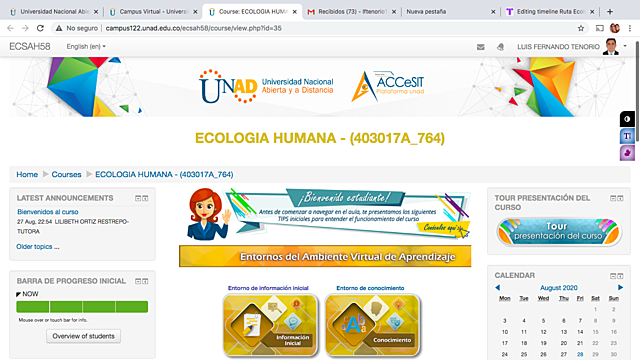Click the site security 'No seguro' indicator
Screen dimensions: 640x360
pos(77,28)
